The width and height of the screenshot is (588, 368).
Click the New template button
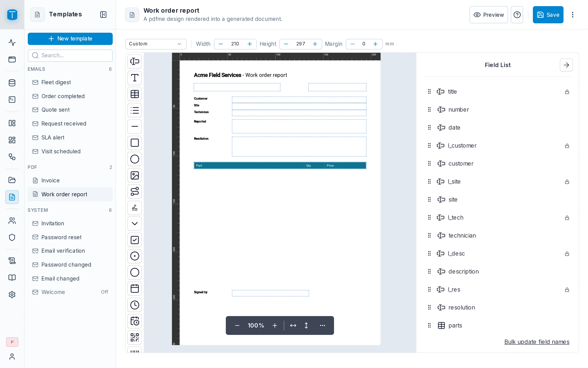coord(70,39)
